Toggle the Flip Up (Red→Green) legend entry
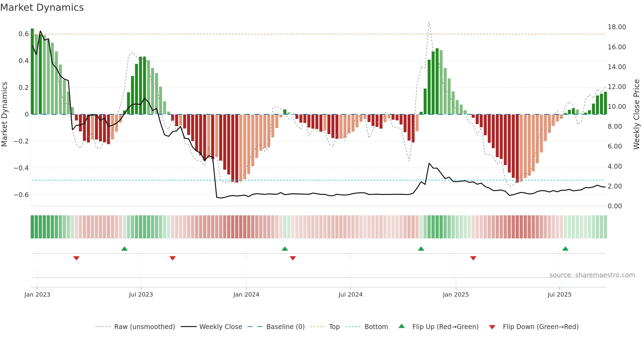 click(x=438, y=327)
